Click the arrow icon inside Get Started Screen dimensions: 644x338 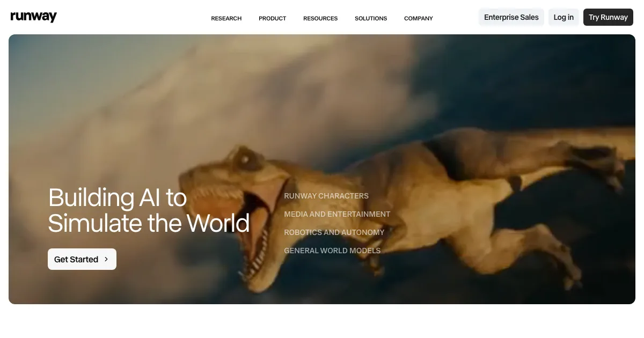[x=106, y=259]
